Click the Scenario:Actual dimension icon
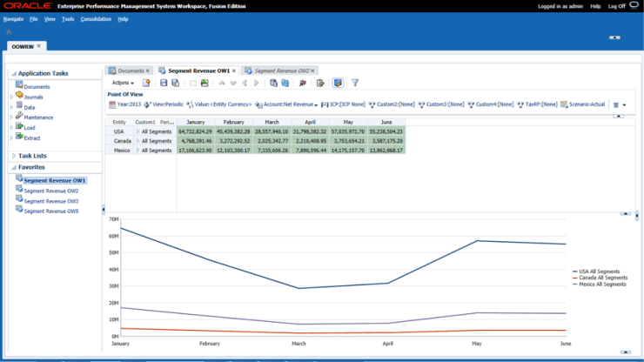The height and width of the screenshot is (362, 644). [565, 104]
